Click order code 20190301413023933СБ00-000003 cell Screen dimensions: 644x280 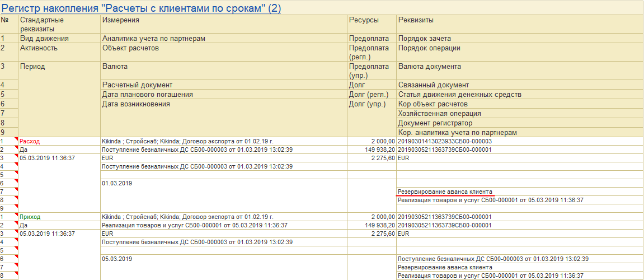pos(520,142)
